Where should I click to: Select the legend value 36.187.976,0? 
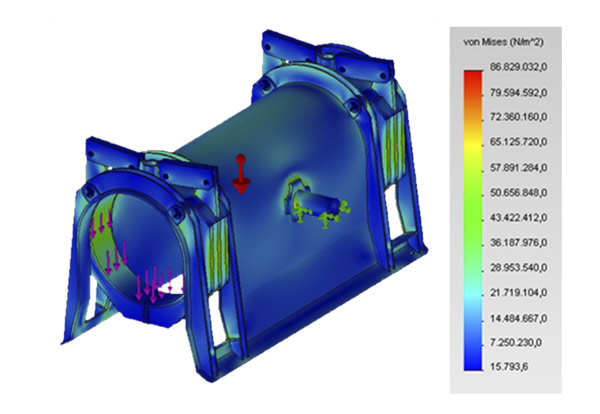coord(518,243)
